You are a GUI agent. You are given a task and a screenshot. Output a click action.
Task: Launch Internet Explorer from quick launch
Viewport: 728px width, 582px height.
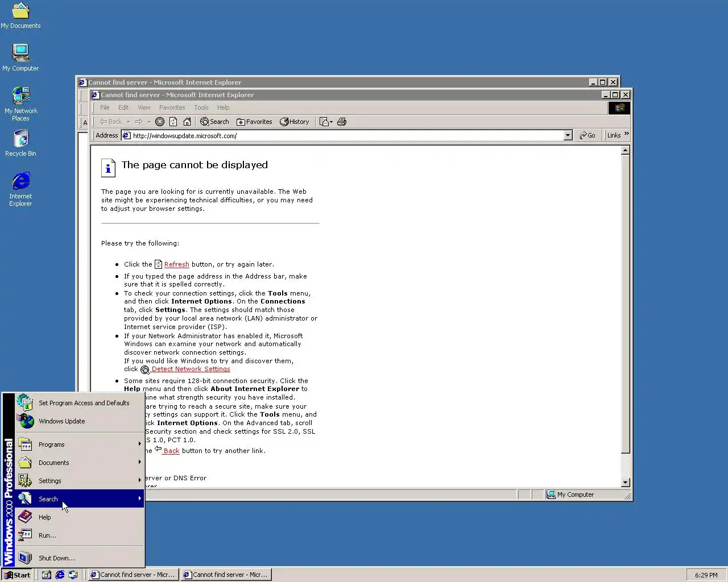tap(60, 575)
